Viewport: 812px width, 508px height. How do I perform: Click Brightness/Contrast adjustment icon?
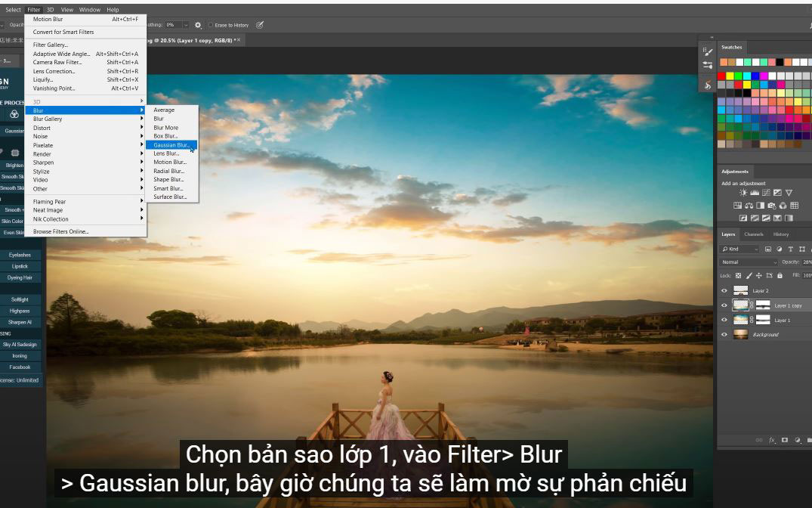[744, 193]
